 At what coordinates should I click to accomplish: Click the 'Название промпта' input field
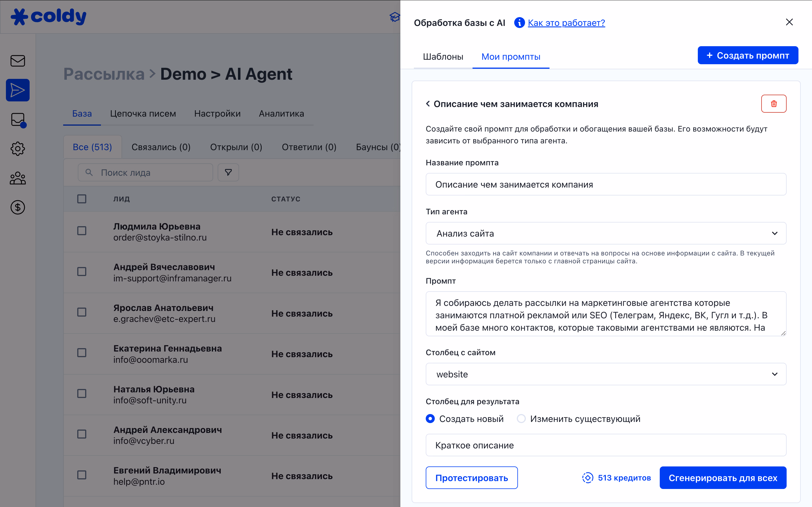(x=606, y=184)
